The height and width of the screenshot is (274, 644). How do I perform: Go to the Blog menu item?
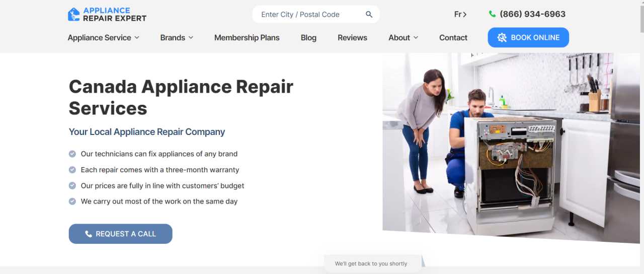click(x=308, y=38)
